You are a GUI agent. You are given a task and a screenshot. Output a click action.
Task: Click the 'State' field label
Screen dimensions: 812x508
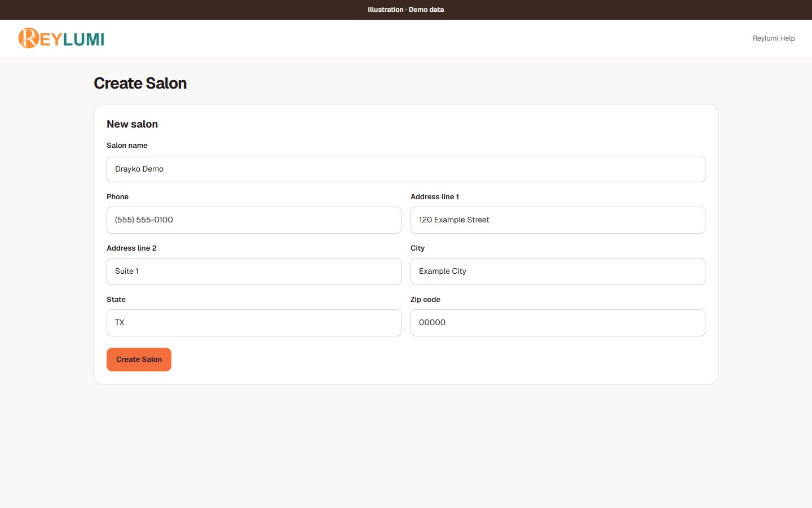tap(116, 300)
